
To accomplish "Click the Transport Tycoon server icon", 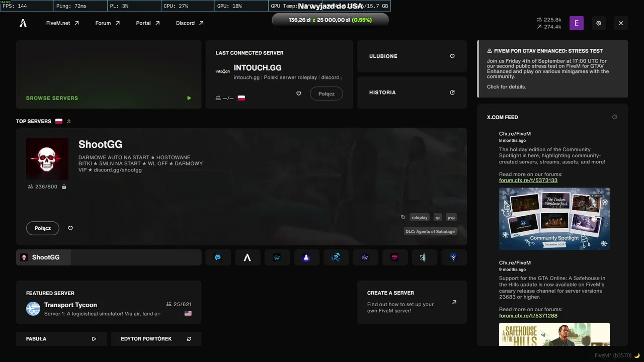I will [33, 309].
